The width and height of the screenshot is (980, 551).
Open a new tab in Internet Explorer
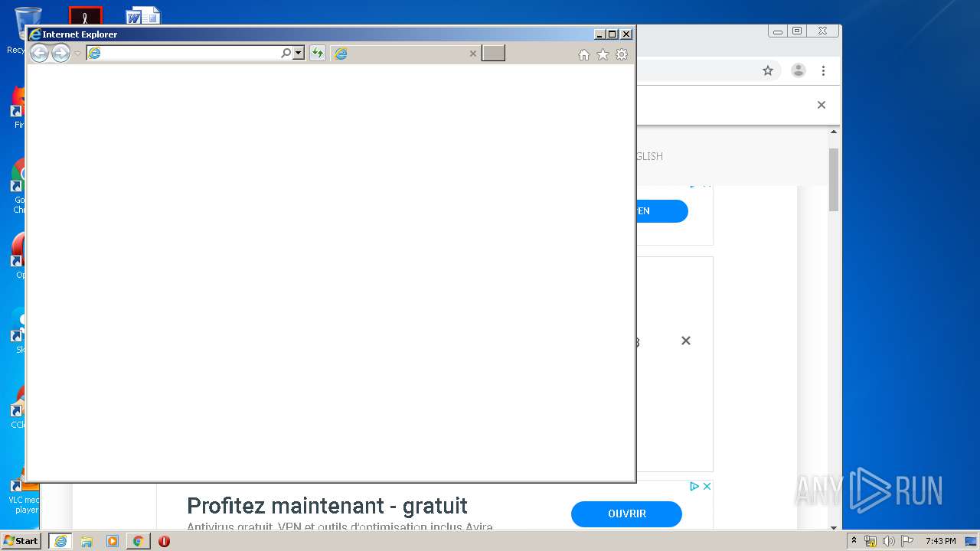coord(493,53)
